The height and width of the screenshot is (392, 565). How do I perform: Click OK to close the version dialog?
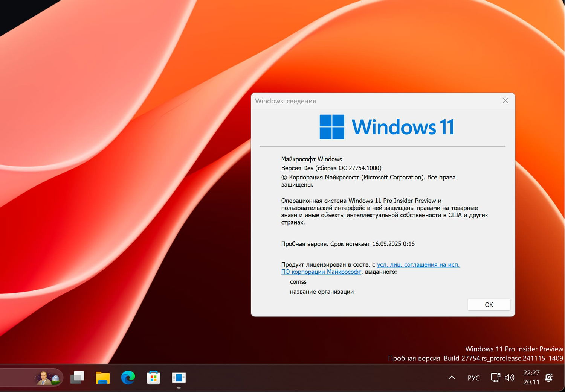click(489, 305)
